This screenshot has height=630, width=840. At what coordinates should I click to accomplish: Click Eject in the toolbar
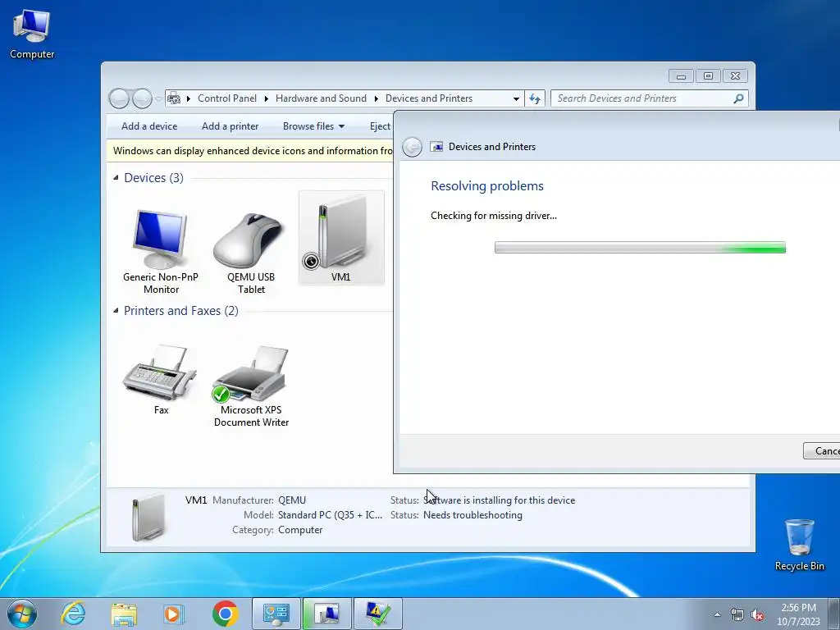click(380, 126)
